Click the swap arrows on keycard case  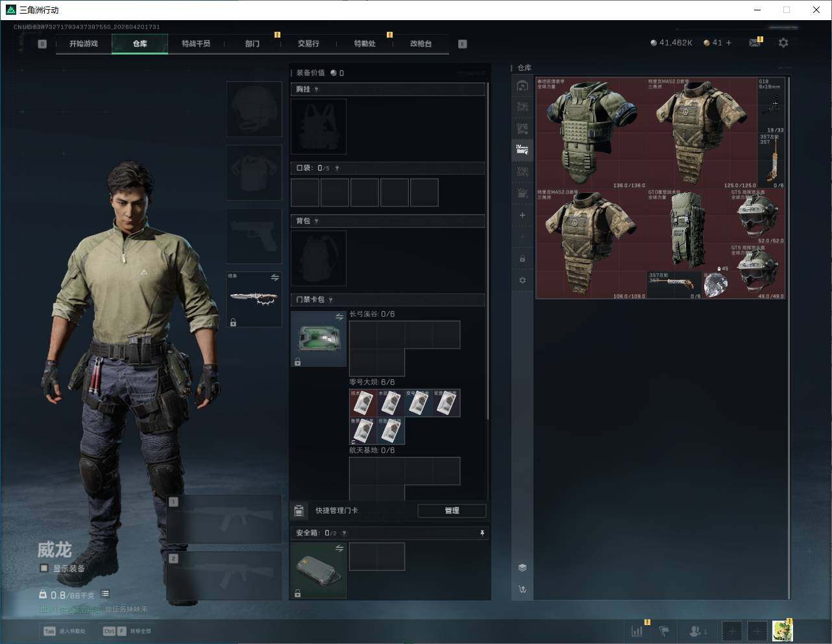point(339,317)
